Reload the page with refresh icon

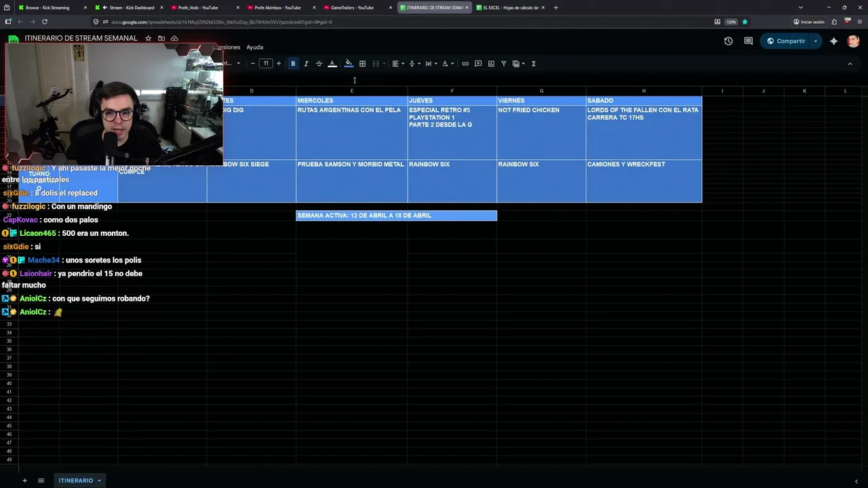45,22
